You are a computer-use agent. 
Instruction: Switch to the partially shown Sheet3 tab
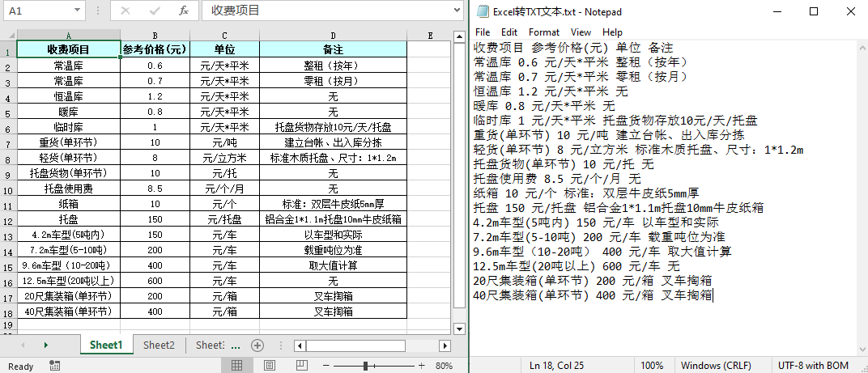pos(211,345)
